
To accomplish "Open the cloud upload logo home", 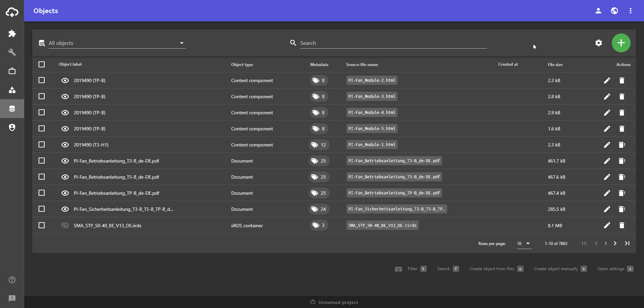I will click(12, 12).
